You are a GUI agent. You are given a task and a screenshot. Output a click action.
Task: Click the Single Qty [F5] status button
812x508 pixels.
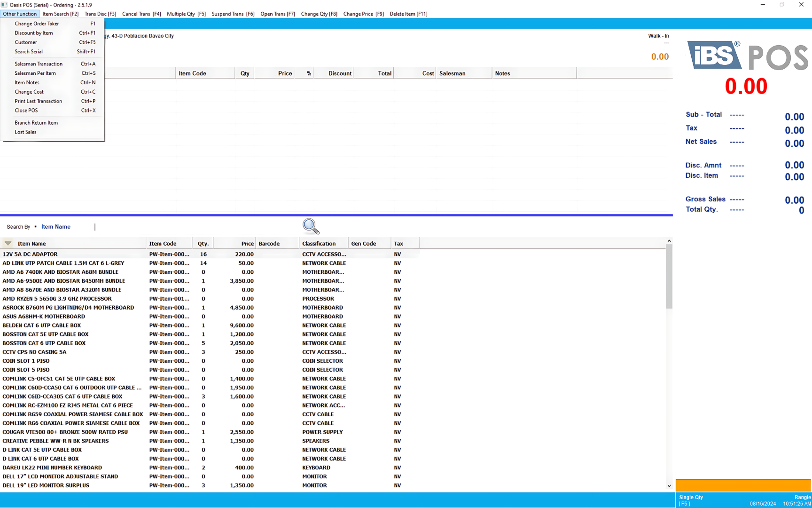pos(691,500)
